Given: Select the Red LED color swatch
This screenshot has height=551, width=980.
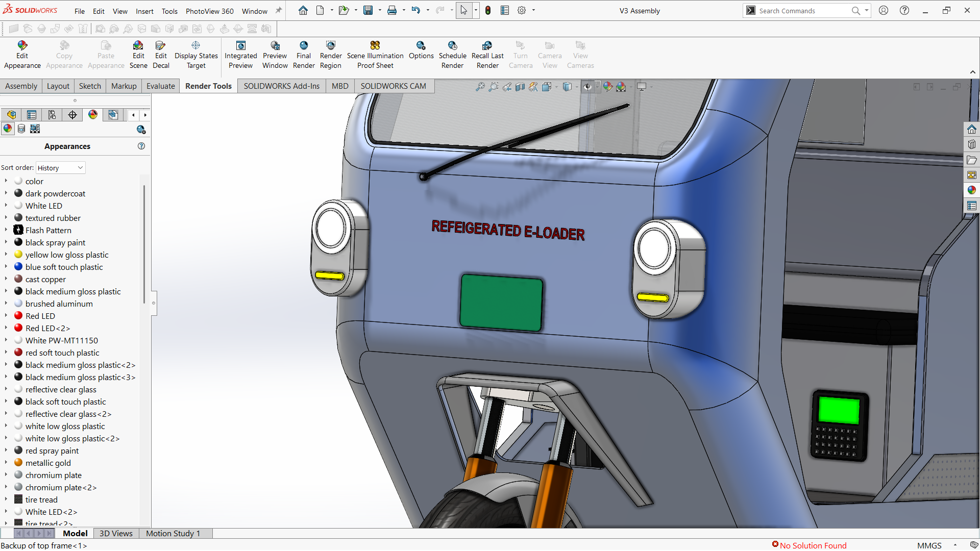Looking at the screenshot, I should point(18,316).
